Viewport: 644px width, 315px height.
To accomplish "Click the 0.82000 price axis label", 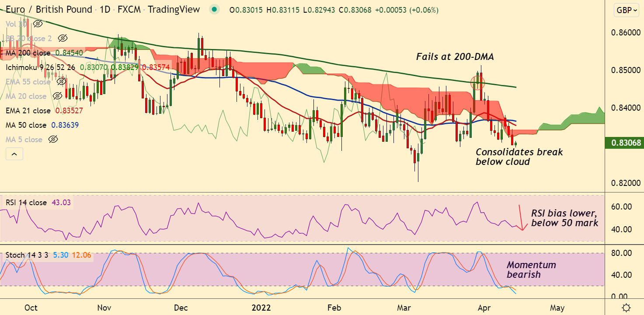I will click(627, 183).
